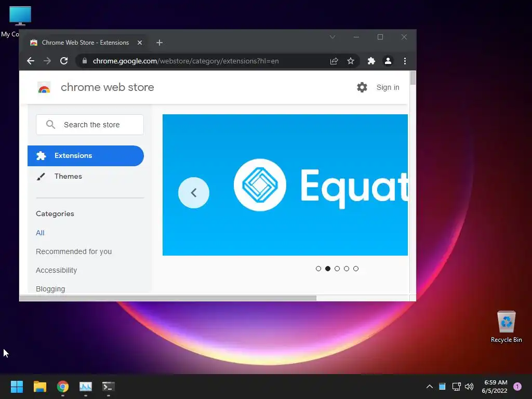Viewport: 532px width, 399px height.
Task: Jump to the third carousel dot
Action: point(337,269)
